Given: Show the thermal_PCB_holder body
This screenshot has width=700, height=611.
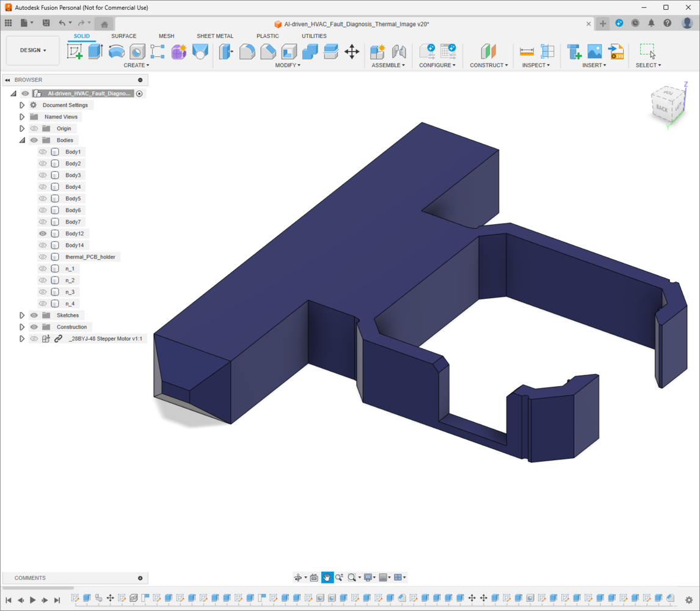Looking at the screenshot, I should point(43,257).
